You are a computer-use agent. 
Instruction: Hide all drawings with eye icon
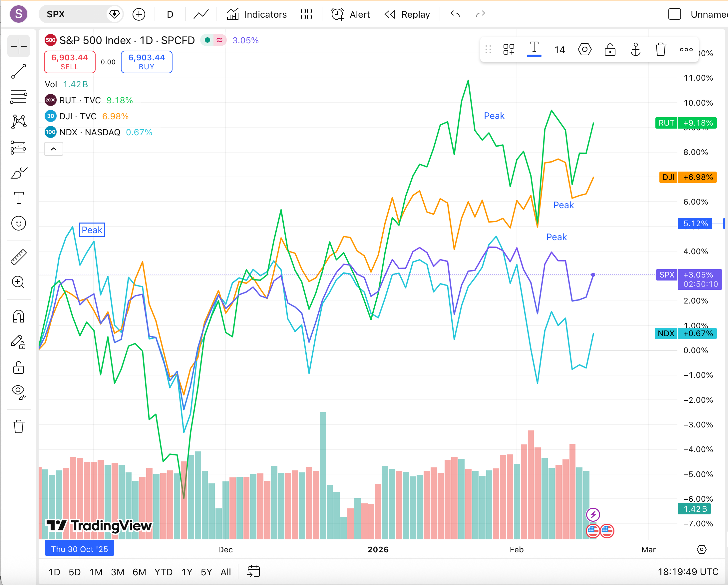[19, 392]
